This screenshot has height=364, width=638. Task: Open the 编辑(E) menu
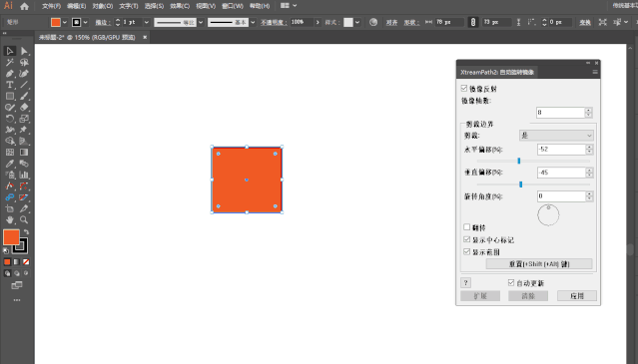point(77,6)
